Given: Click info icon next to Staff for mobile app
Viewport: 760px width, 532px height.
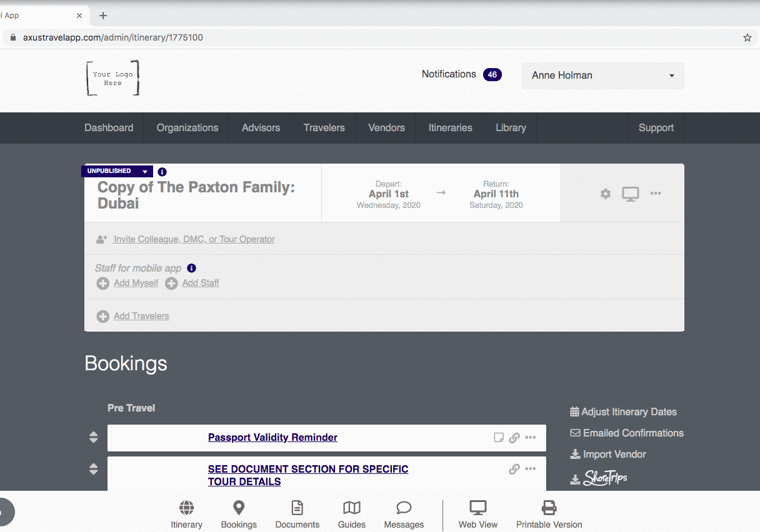Looking at the screenshot, I should pyautogui.click(x=191, y=268).
